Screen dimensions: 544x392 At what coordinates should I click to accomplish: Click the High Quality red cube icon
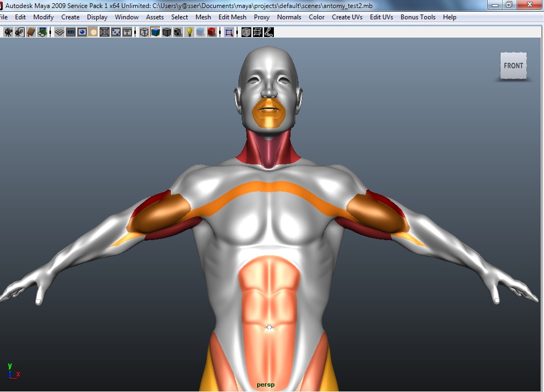212,32
